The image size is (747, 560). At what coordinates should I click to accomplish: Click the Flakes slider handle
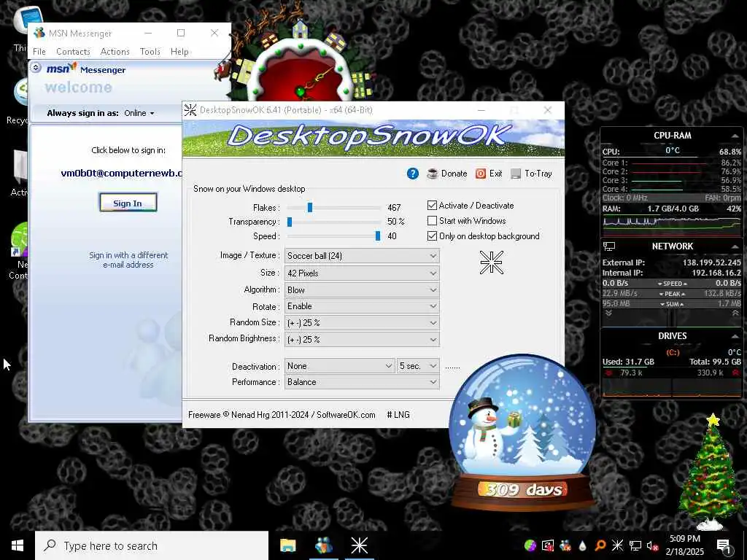[x=310, y=207]
